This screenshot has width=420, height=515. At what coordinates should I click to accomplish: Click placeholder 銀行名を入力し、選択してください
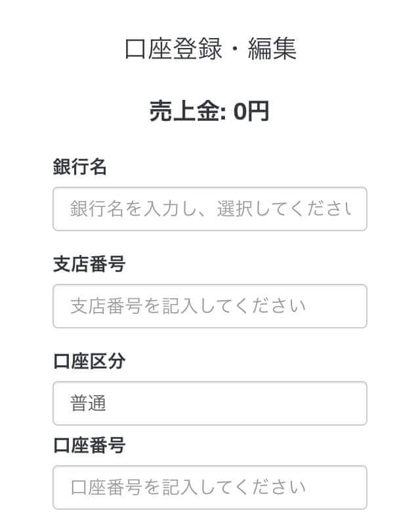211,209
